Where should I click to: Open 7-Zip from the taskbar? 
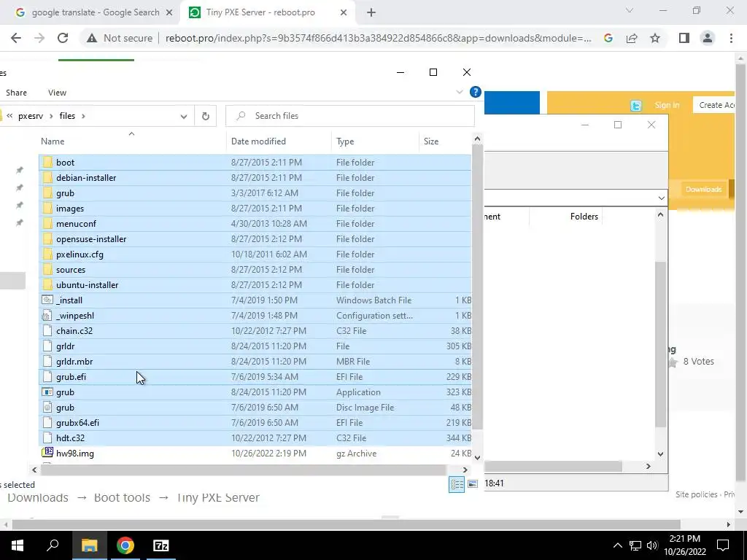161,545
